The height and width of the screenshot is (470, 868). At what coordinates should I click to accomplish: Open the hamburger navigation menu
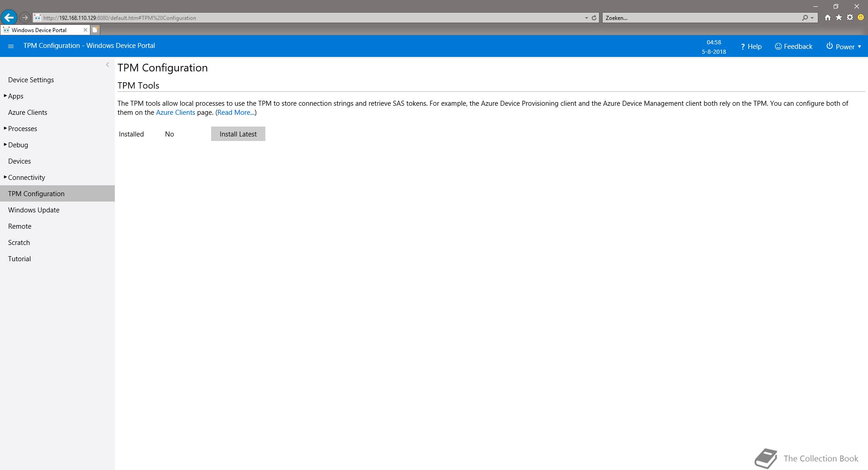click(11, 46)
